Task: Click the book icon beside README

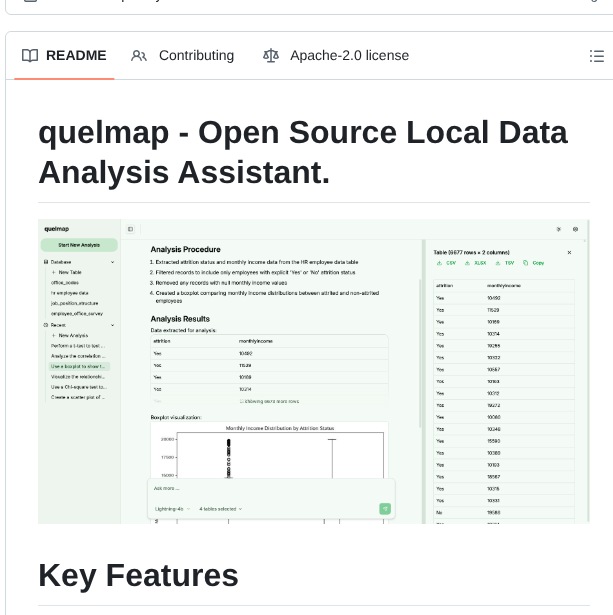Action: [30, 56]
